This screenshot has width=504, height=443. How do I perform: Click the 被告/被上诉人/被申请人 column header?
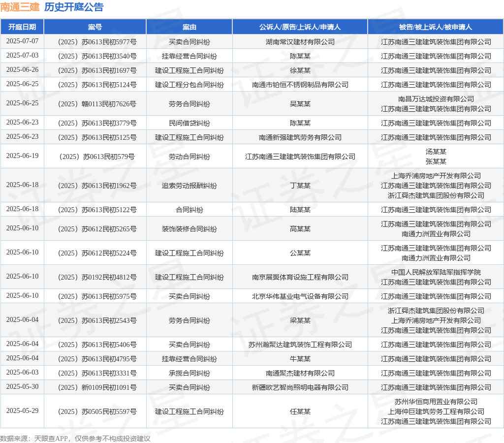tap(436, 27)
